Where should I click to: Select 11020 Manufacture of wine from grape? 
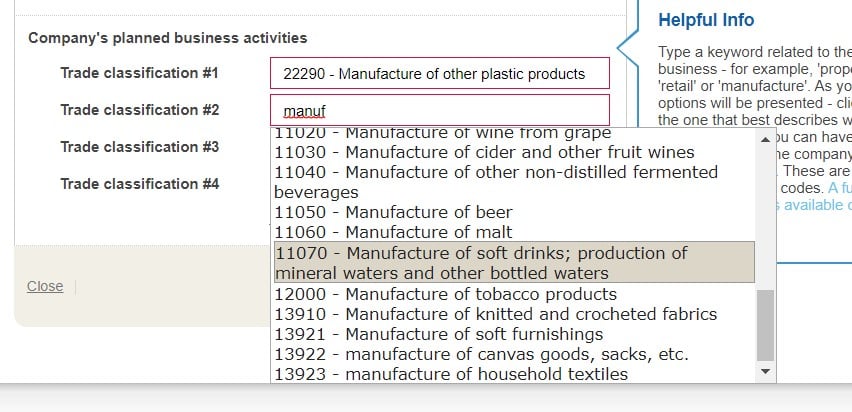tap(442, 133)
